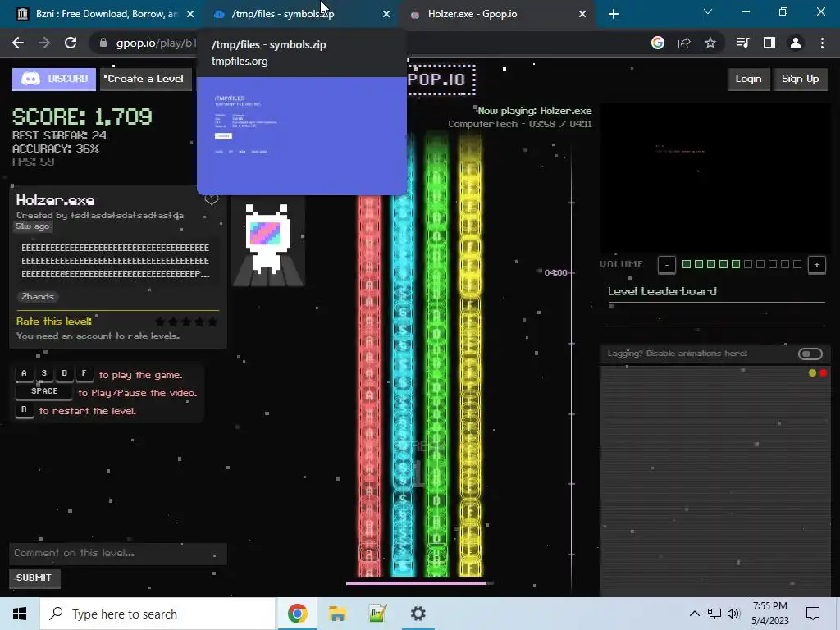The height and width of the screenshot is (630, 840).
Task: Click the yellow dot indicator
Action: pyautogui.click(x=812, y=373)
